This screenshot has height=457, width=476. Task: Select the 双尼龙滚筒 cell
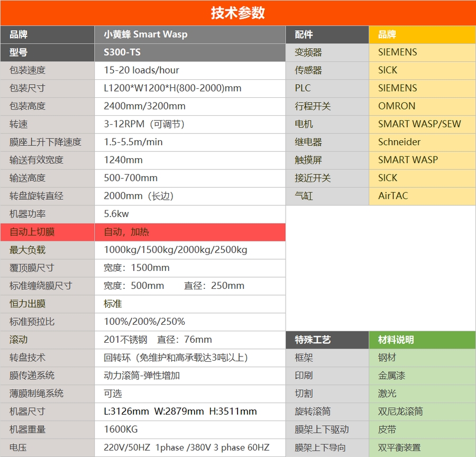tap(422, 412)
